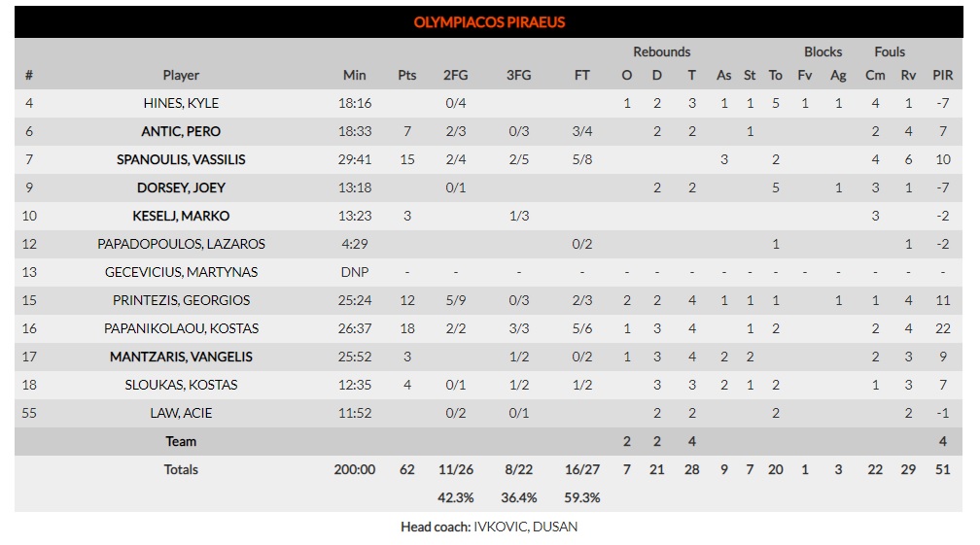Open SPANOULIS, VASSILIS player page

(181, 160)
